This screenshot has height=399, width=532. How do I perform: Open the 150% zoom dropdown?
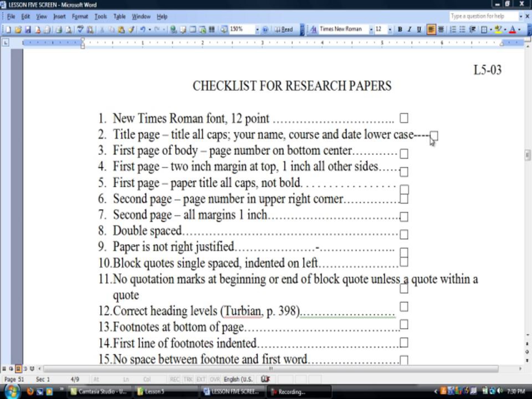tap(257, 29)
